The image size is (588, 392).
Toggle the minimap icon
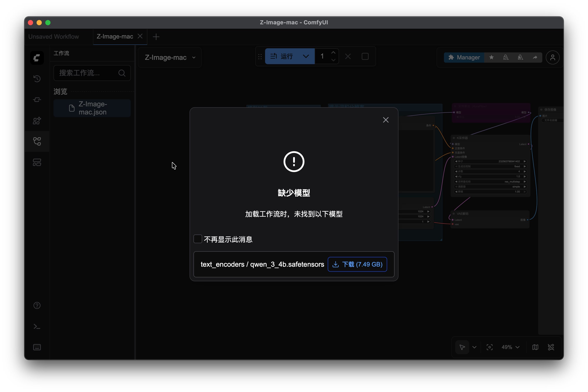535,347
